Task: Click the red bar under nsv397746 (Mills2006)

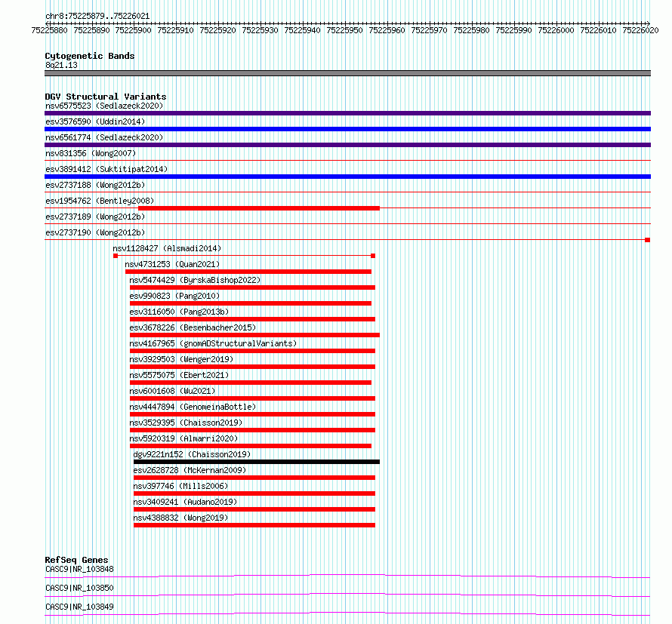Action: 254,493
